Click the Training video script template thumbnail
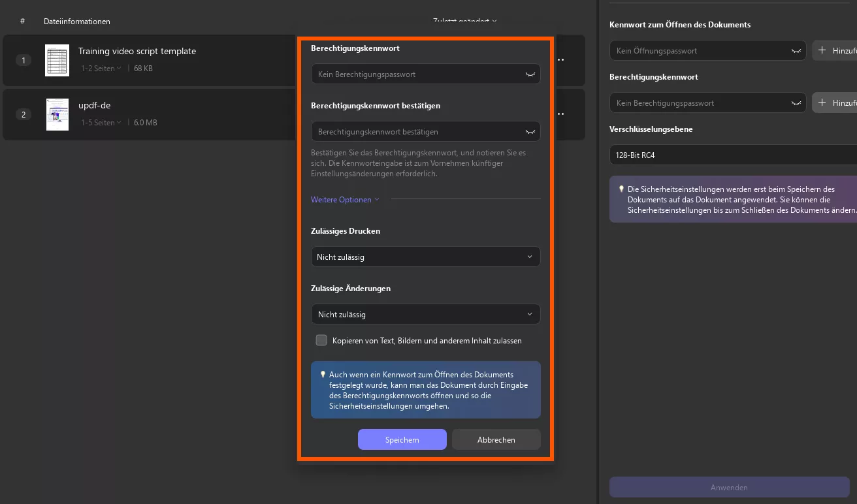The width and height of the screenshot is (857, 504). (x=57, y=60)
